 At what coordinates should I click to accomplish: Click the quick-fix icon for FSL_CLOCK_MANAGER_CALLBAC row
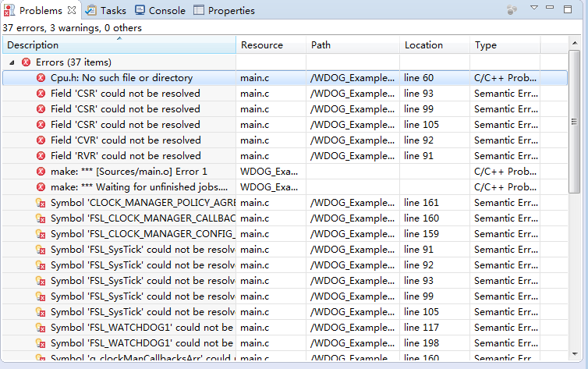pos(41,218)
